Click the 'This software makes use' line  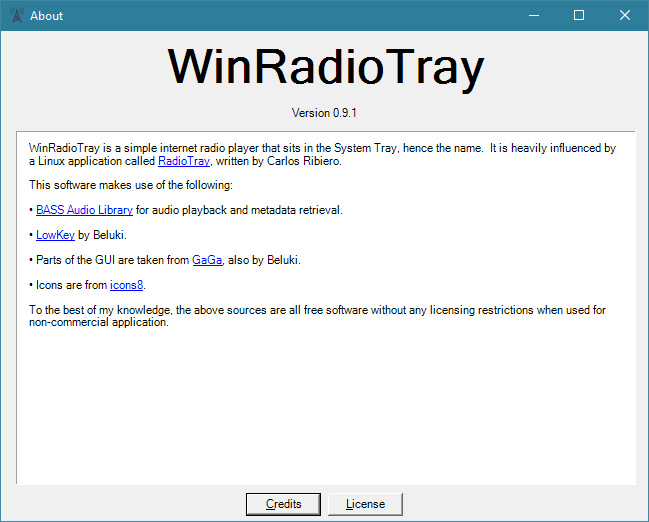point(130,185)
